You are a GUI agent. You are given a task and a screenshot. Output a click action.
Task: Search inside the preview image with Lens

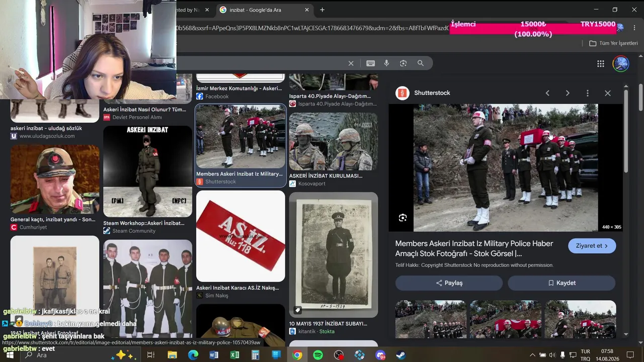point(403,218)
